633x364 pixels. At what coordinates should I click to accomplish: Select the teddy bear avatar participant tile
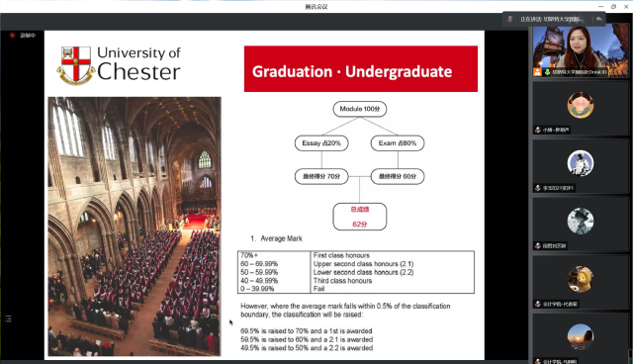[581, 283]
